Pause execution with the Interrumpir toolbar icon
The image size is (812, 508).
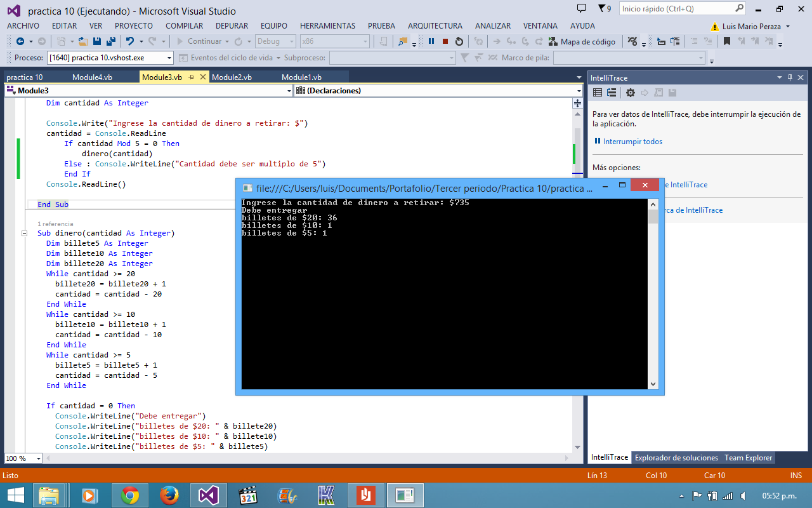pos(430,41)
